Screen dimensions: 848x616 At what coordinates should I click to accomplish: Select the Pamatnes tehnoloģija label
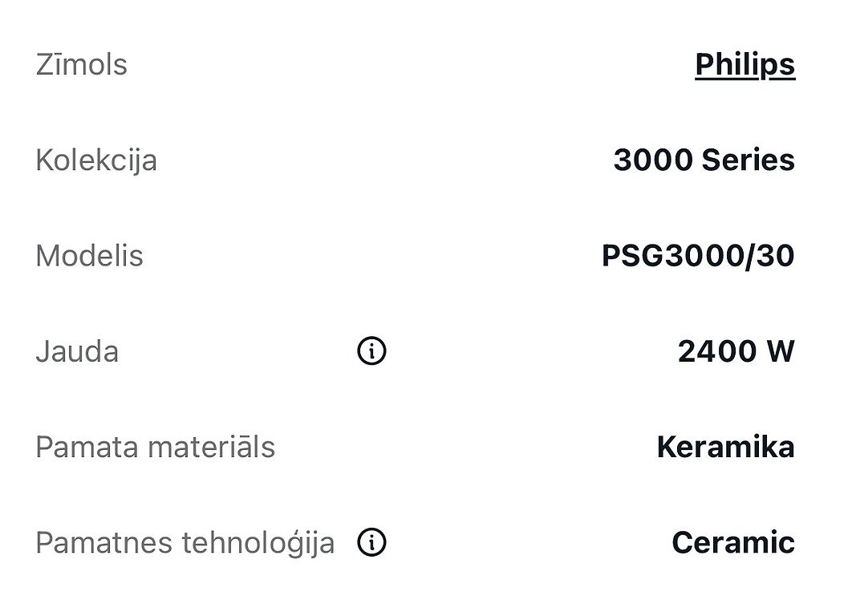[185, 543]
